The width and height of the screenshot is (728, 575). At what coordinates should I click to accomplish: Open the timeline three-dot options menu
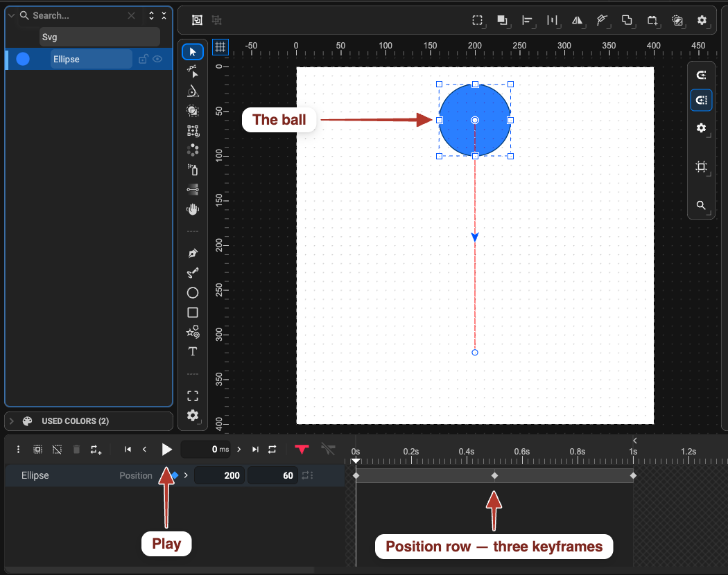pyautogui.click(x=18, y=449)
